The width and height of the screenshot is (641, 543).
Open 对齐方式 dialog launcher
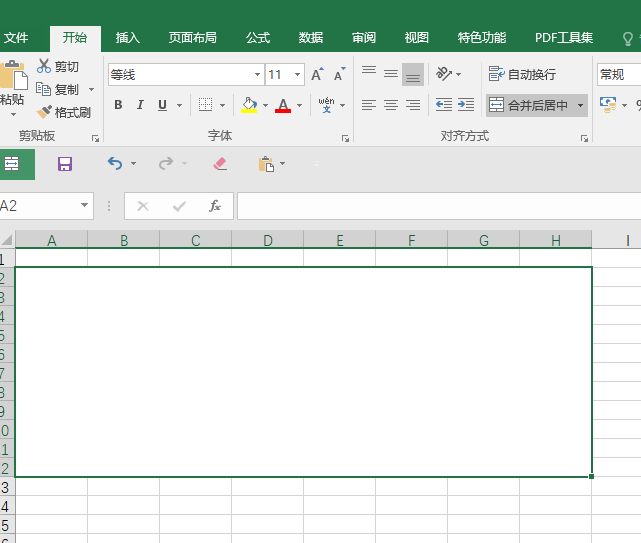584,139
